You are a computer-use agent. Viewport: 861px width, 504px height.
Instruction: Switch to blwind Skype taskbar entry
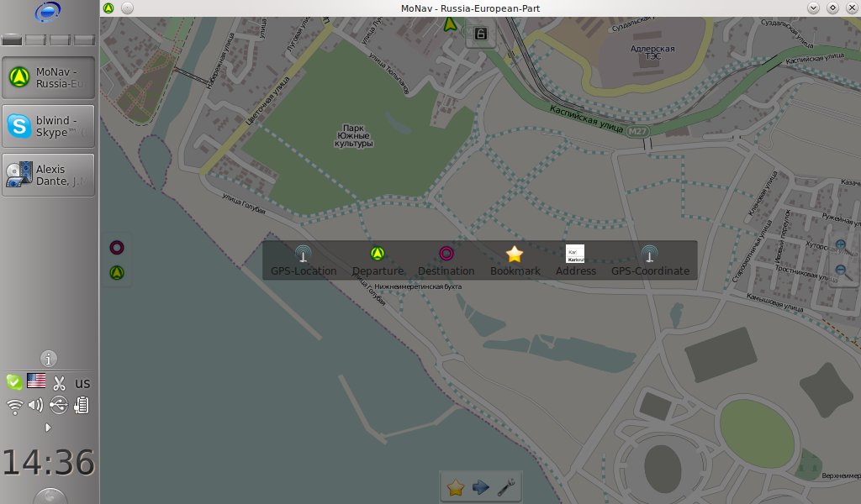coord(49,126)
